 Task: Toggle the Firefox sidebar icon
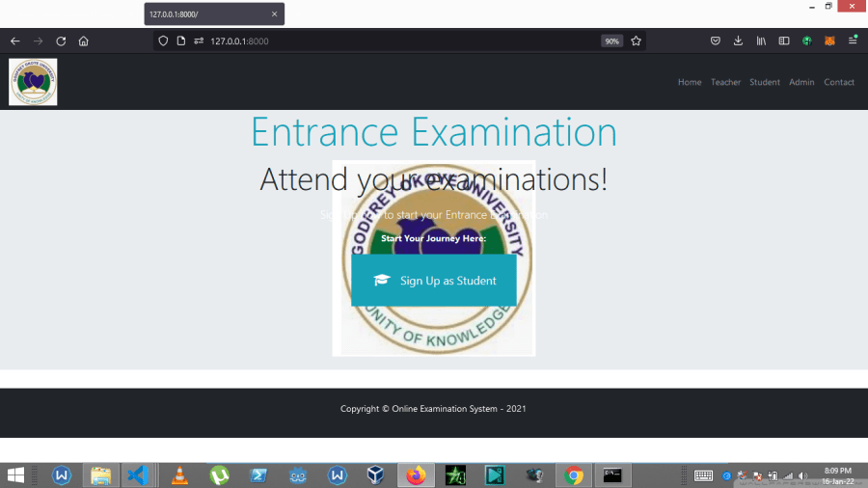(784, 41)
